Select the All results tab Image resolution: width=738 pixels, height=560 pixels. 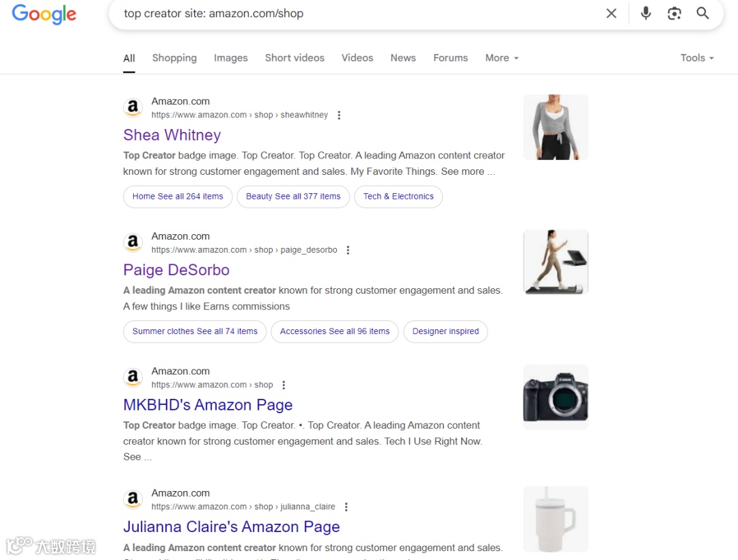[129, 58]
